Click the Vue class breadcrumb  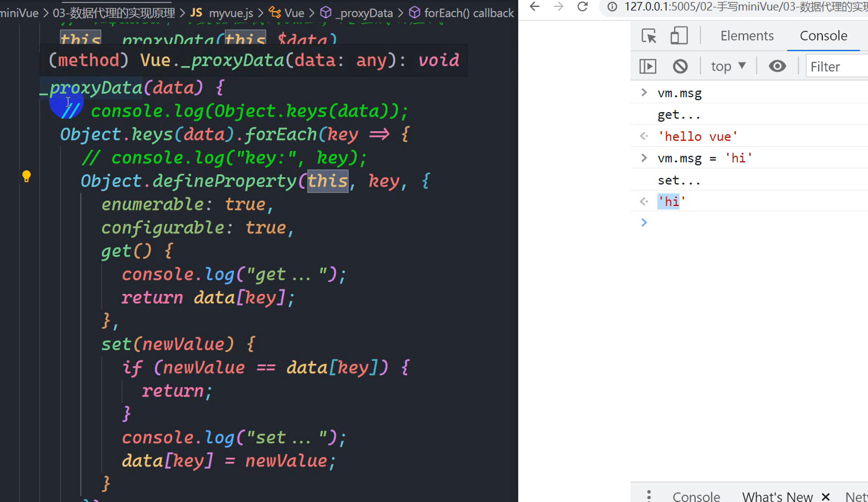pos(287,13)
